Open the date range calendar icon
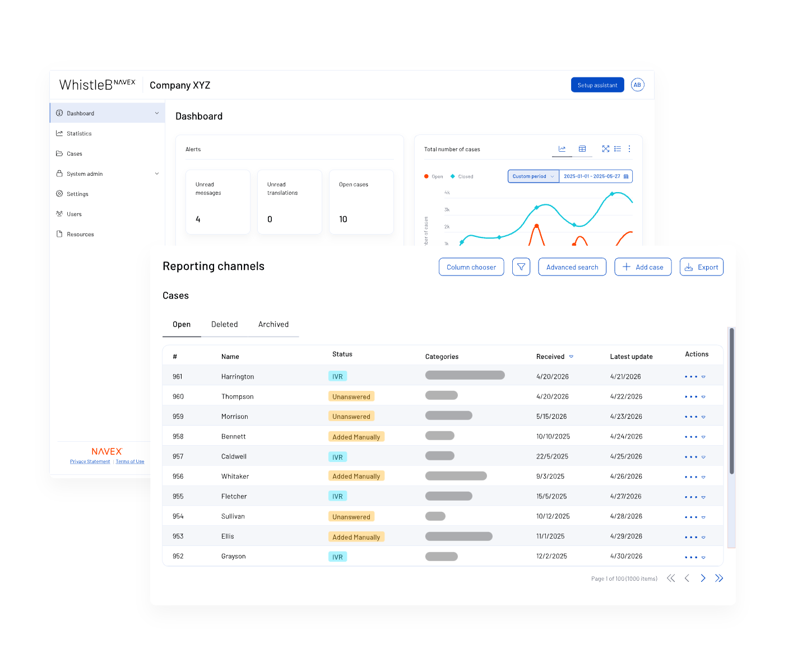The image size is (807, 672). click(x=626, y=176)
